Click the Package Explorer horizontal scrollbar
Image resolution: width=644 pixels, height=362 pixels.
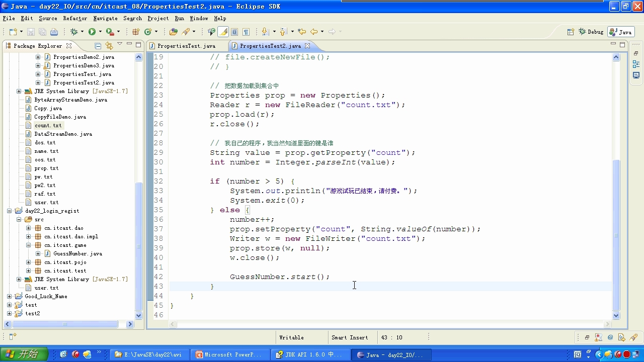pyautogui.click(x=65, y=324)
